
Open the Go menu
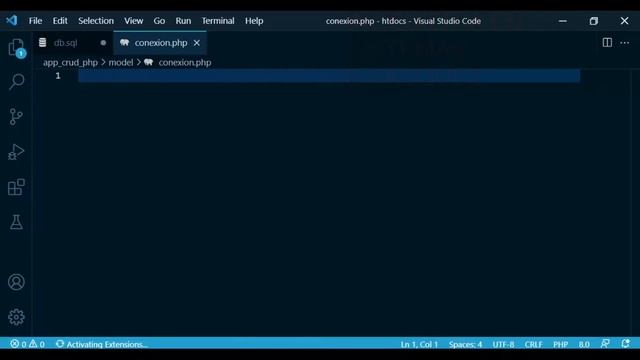(x=159, y=21)
